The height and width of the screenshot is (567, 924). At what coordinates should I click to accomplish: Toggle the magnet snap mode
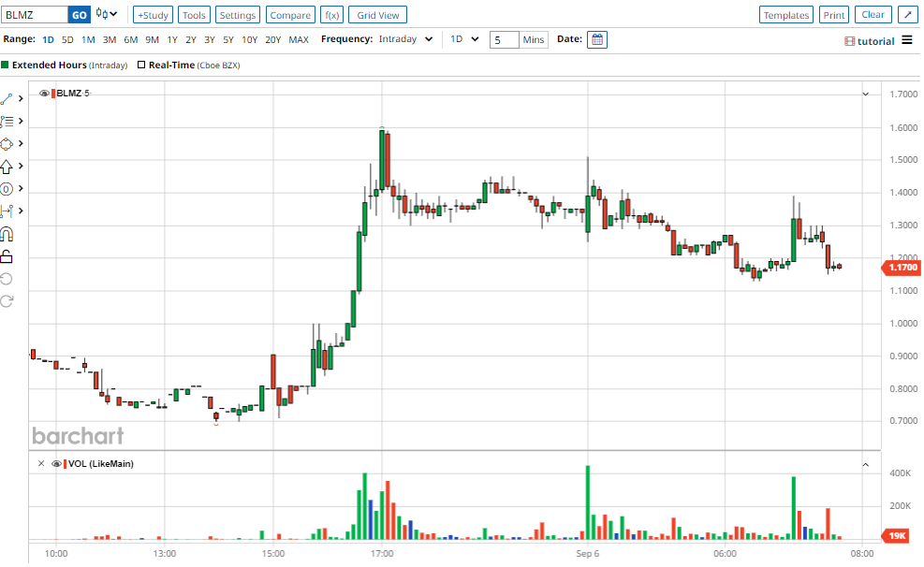pyautogui.click(x=7, y=234)
